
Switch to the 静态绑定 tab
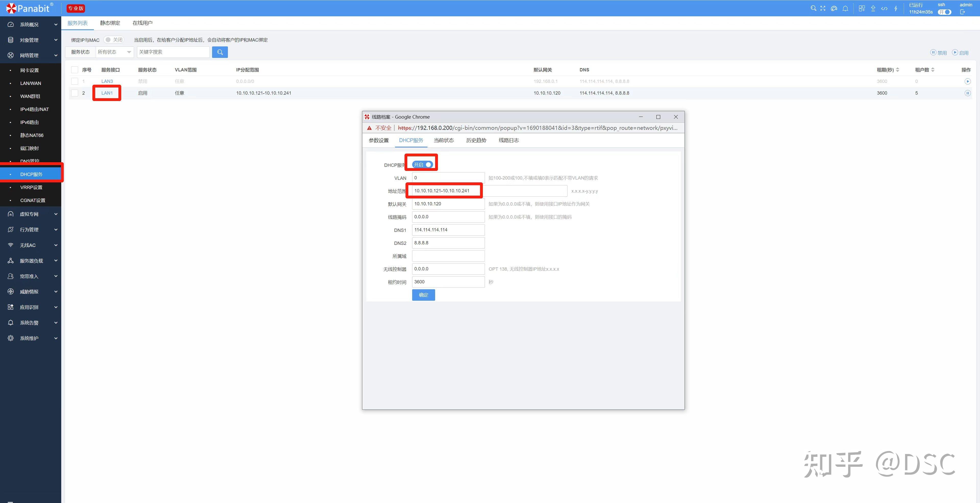coord(110,23)
